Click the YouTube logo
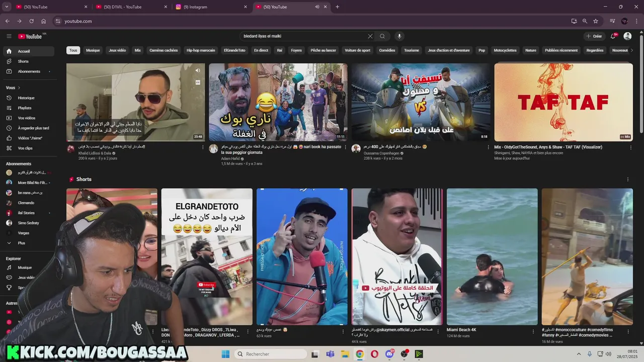 pos(30,36)
